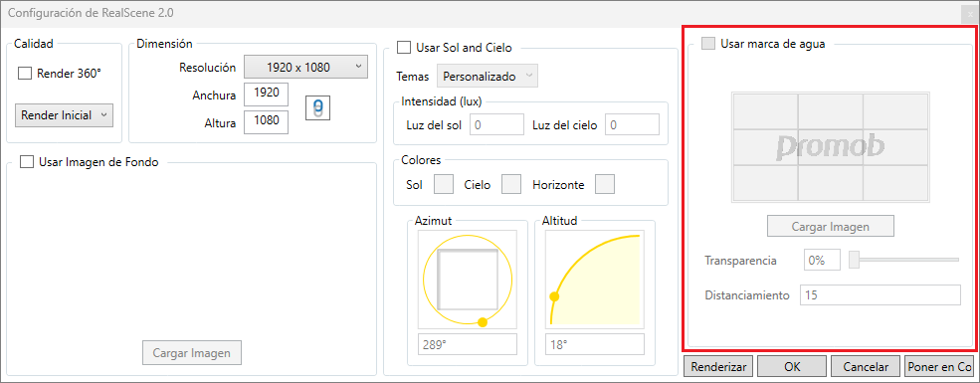Image resolution: width=980 pixels, height=383 pixels.
Task: Open the Cielo color swatch
Action: pyautogui.click(x=511, y=184)
